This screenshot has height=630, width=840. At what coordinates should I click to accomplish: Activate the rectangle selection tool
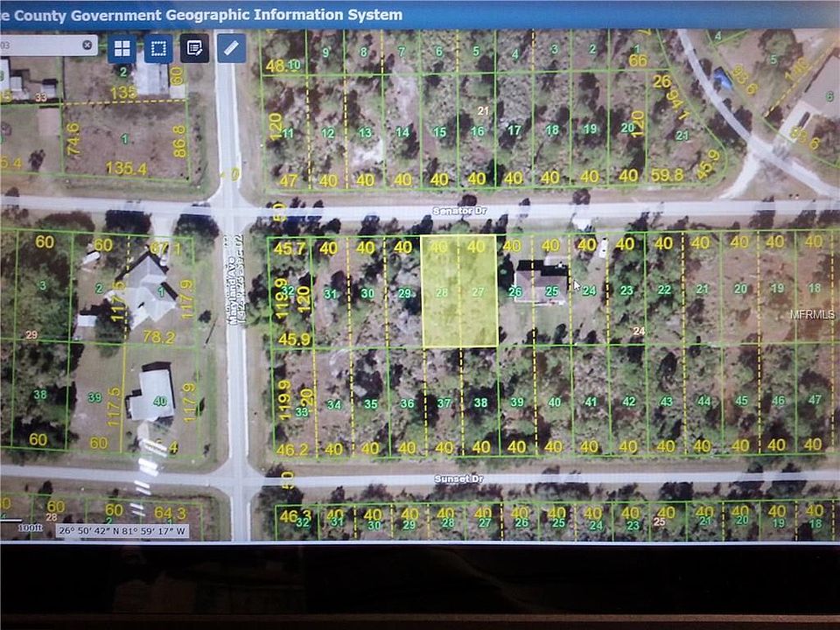point(158,49)
